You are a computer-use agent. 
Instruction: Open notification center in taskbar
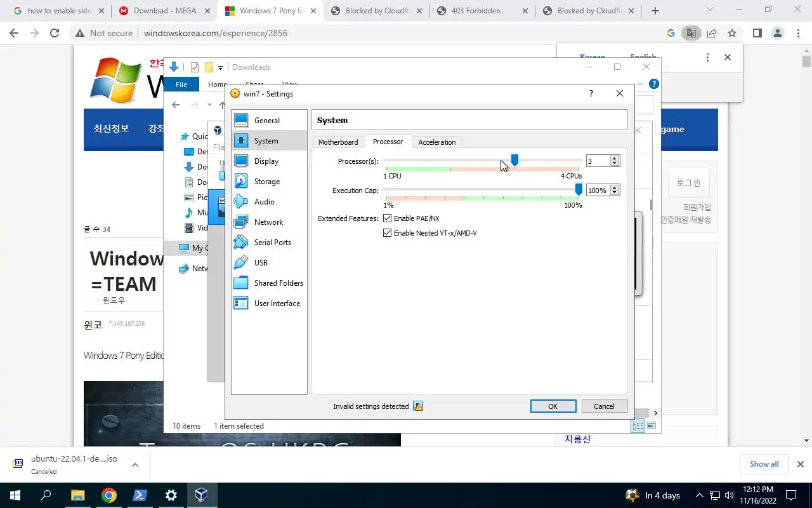[x=791, y=495]
